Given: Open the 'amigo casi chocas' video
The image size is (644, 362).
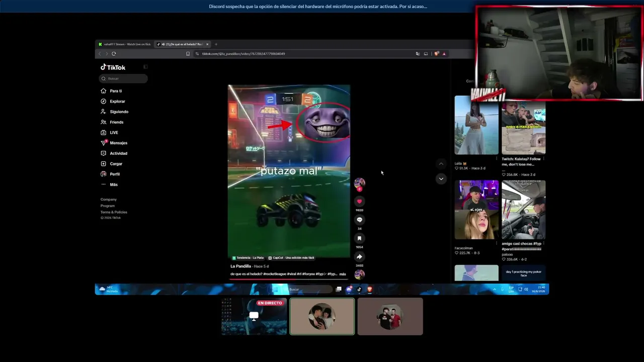Looking at the screenshot, I should (x=523, y=210).
